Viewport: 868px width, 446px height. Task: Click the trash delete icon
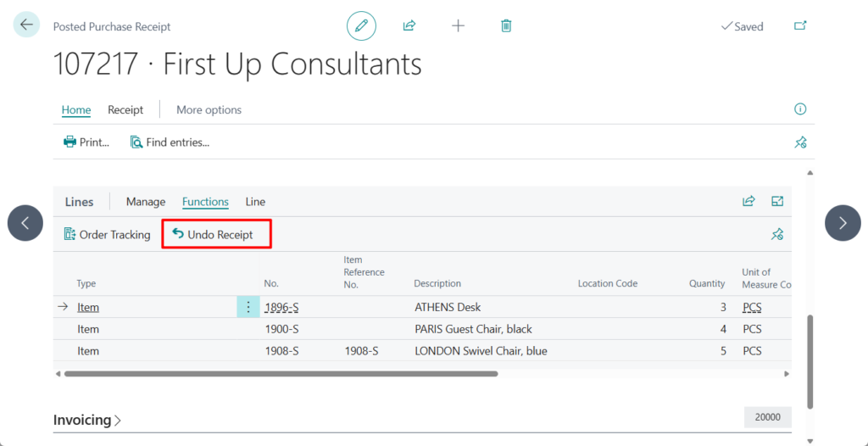pos(506,25)
